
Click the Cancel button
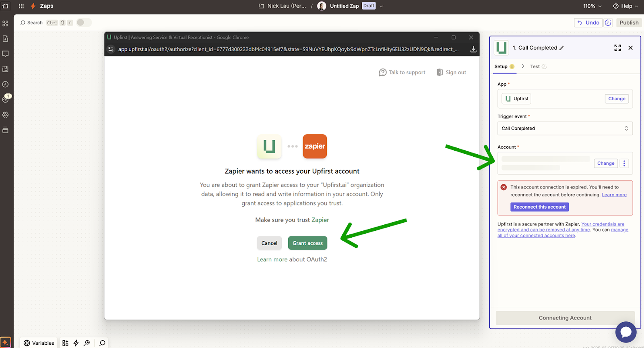click(269, 243)
